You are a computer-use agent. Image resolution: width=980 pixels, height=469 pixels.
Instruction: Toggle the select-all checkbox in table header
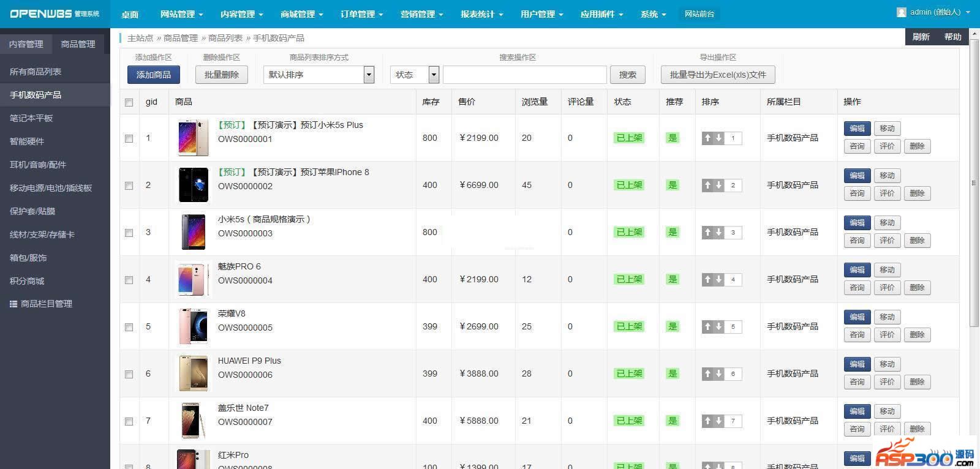point(129,102)
